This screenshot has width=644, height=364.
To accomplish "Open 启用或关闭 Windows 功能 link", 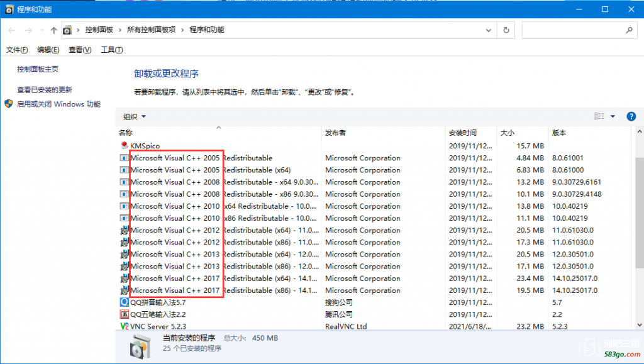I will [58, 104].
